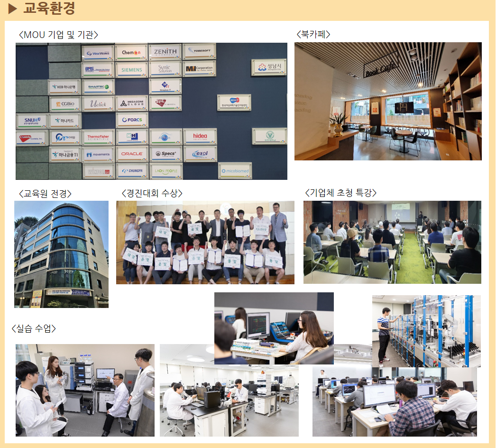This screenshot has height=448, width=496.
Task: Open the lab-coat group practice photo
Action: coord(85,391)
